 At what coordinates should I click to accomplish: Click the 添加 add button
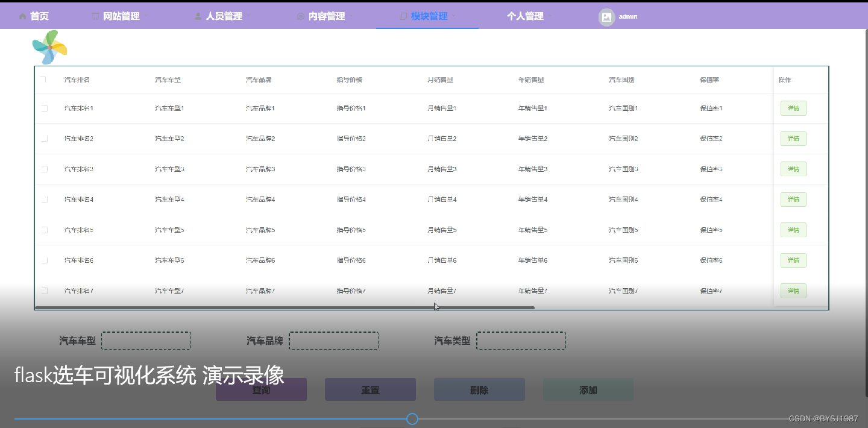pyautogui.click(x=588, y=390)
